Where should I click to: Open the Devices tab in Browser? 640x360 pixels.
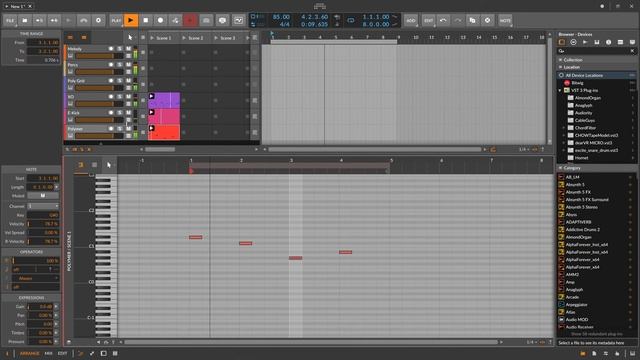pos(562,42)
